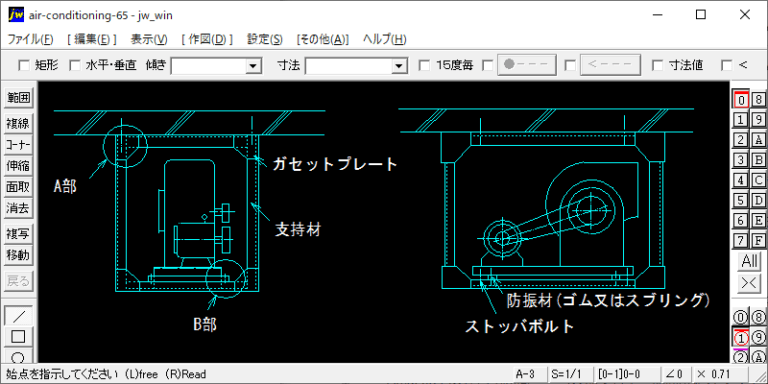Image resolution: width=768 pixels, height=384 pixels.
Task: Enable the 矩形 rectangle checkbox
Action: pos(24,65)
